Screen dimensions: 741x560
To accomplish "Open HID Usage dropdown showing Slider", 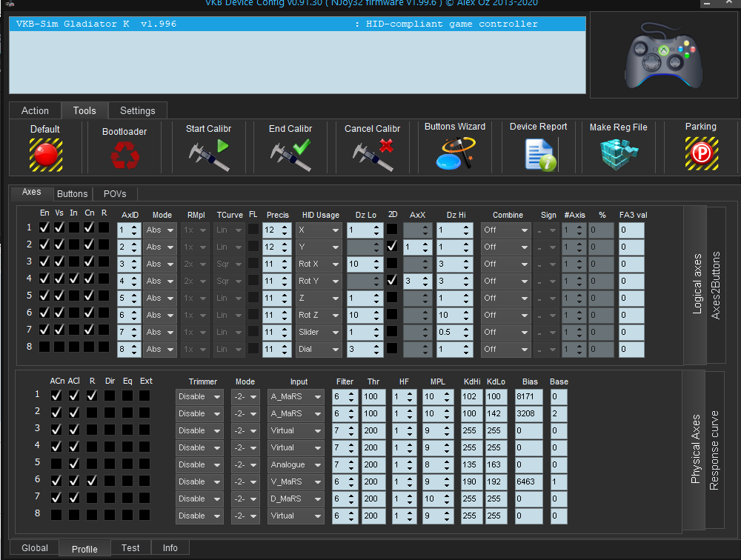I will pos(319,332).
